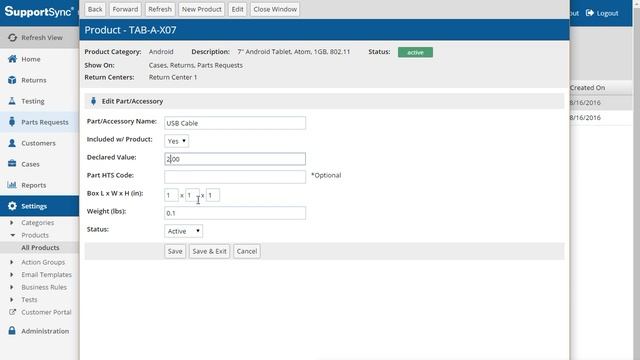
Task: Click the Box width input field
Action: pos(192,195)
